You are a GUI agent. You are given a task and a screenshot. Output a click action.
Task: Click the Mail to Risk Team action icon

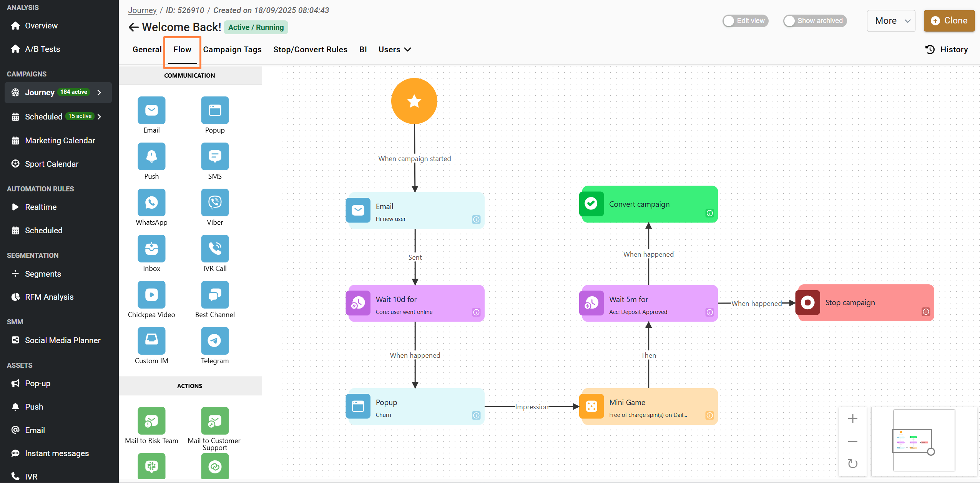click(x=151, y=421)
